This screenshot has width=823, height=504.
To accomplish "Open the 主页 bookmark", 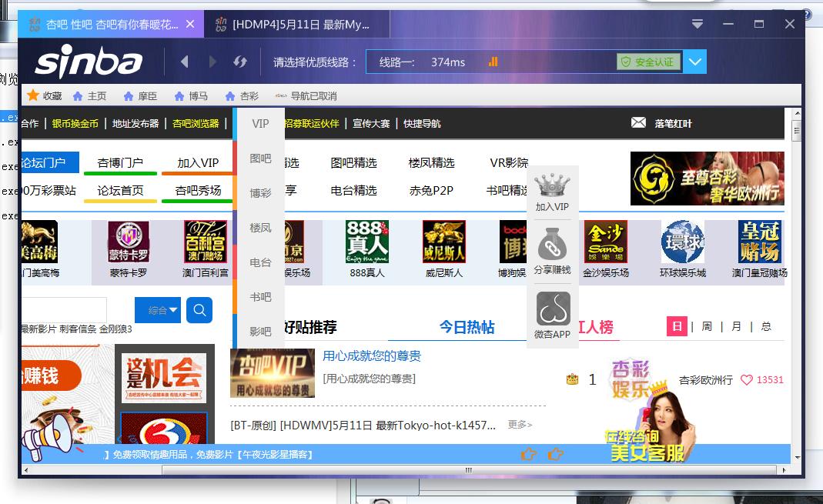I will 90,96.
